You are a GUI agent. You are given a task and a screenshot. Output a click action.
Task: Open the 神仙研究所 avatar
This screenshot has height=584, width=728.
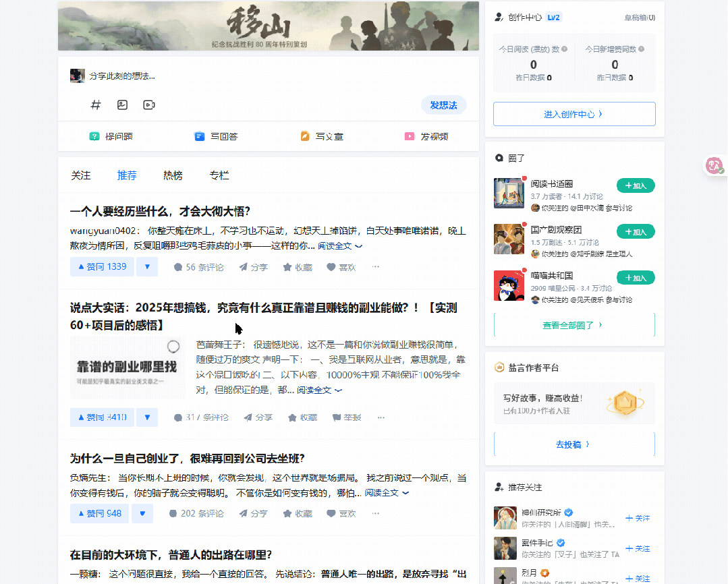(x=505, y=518)
